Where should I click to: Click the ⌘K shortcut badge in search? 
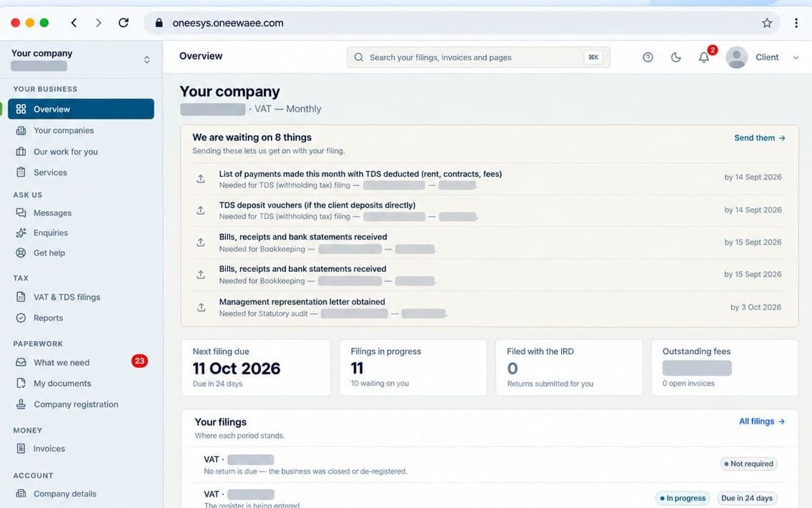click(x=593, y=57)
